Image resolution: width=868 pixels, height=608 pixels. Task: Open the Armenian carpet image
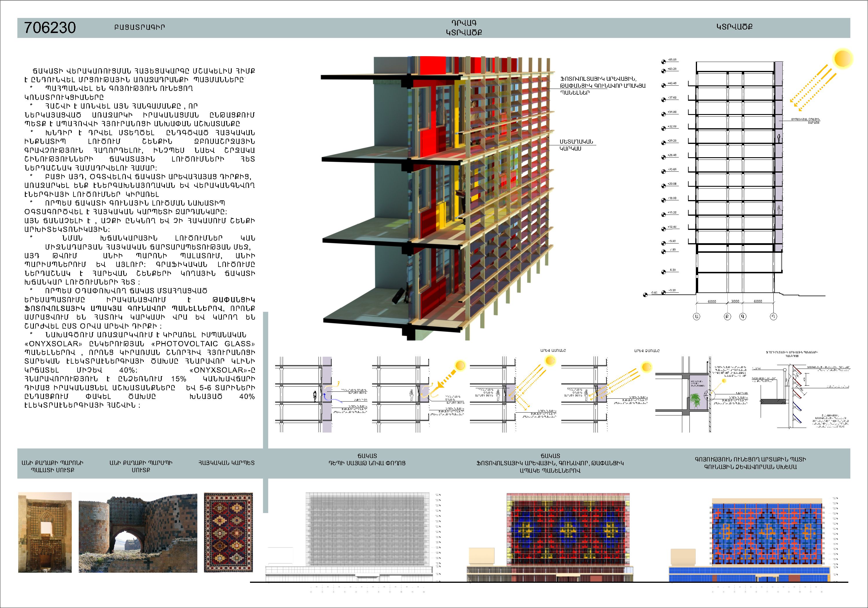(x=228, y=532)
